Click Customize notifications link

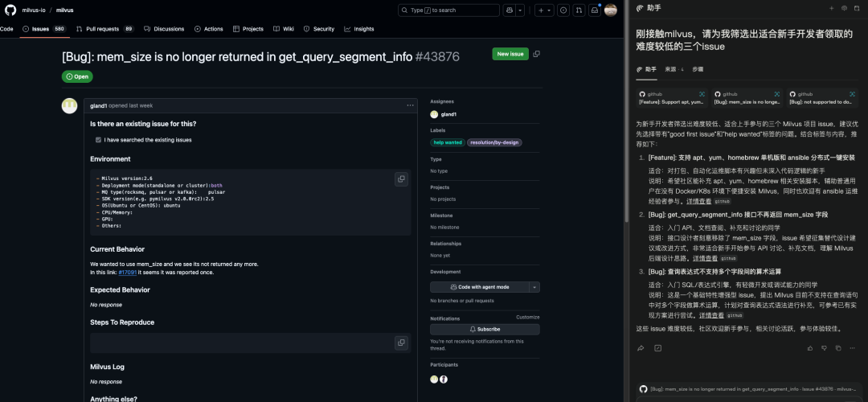527,318
